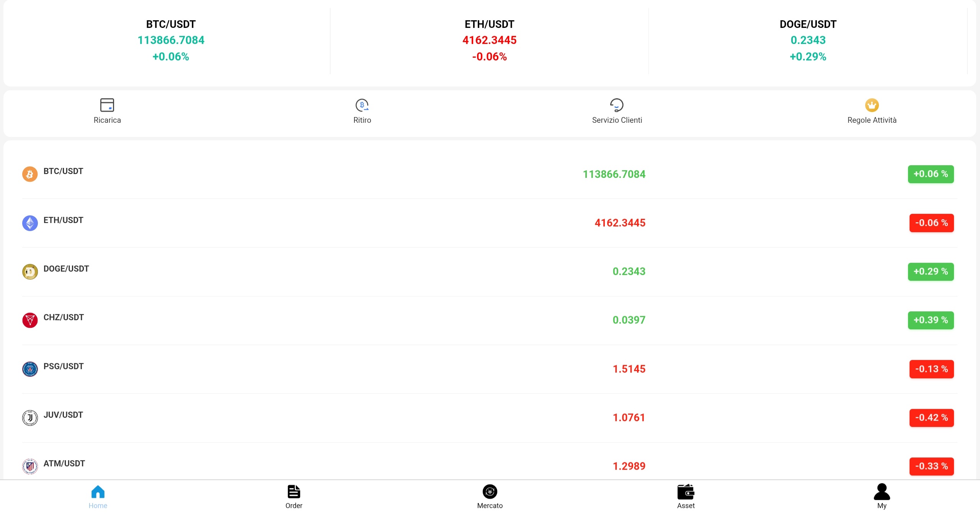Open the ETH/USDT top ticker card
The width and height of the screenshot is (980, 516).
click(x=489, y=40)
